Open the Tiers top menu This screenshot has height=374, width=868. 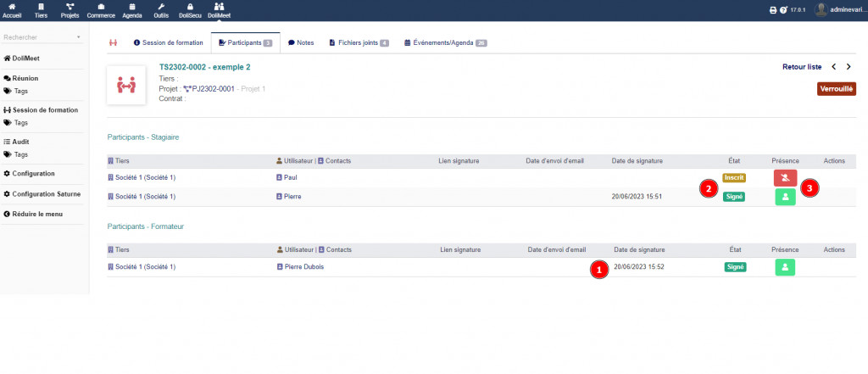click(41, 10)
